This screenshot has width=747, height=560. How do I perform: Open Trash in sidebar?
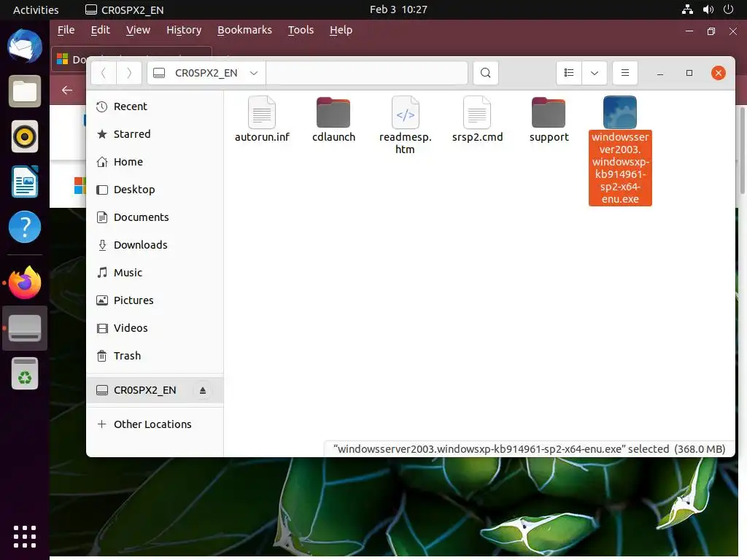point(155,355)
